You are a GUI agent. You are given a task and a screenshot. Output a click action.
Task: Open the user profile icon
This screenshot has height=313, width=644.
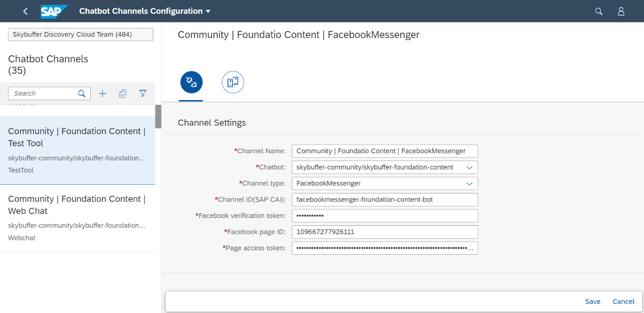tap(621, 11)
